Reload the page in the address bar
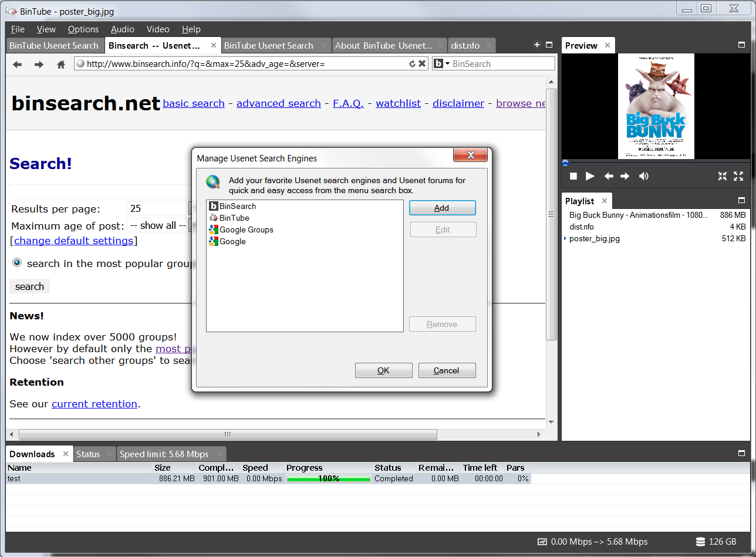This screenshot has width=756, height=557. coord(412,64)
